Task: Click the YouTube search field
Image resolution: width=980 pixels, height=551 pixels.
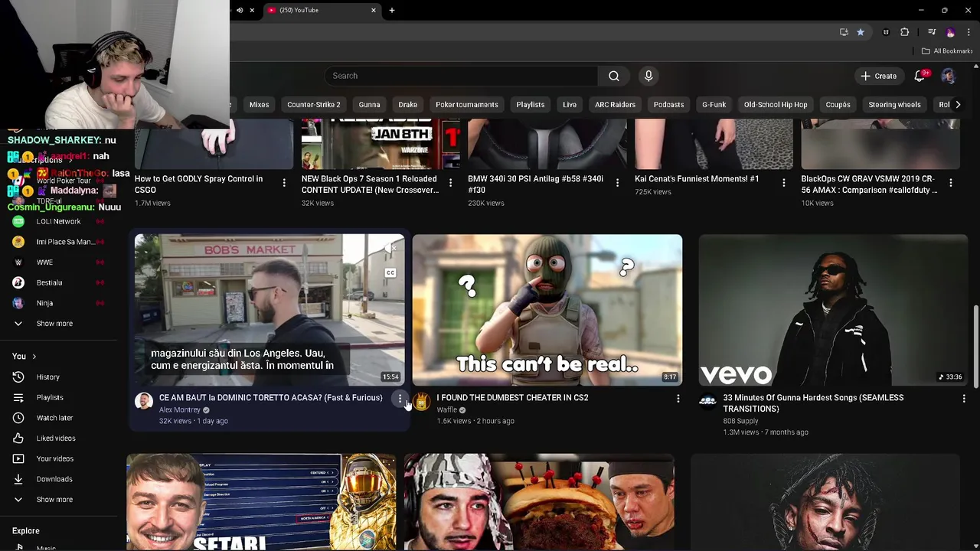Action: pos(461,76)
